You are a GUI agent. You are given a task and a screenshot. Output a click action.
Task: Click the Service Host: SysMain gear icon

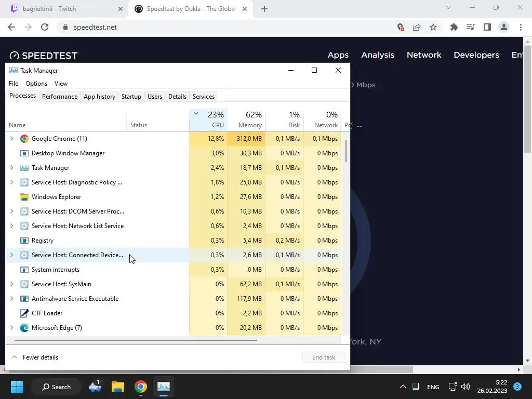(24, 284)
